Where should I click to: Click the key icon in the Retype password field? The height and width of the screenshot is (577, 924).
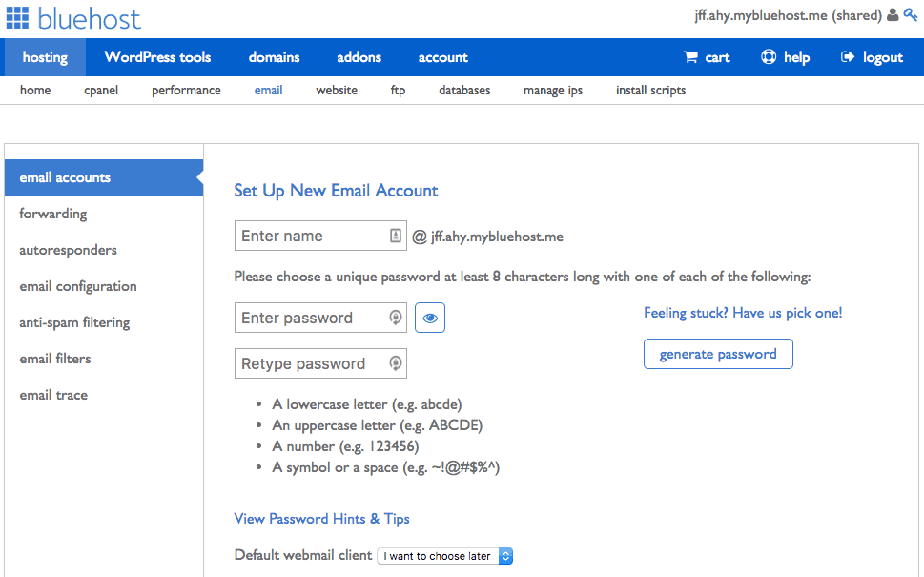click(396, 363)
